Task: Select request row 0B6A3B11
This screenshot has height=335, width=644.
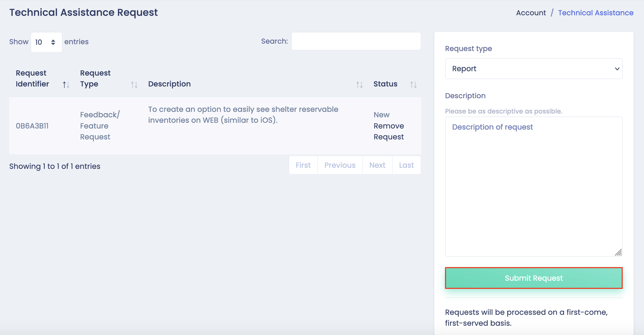Action: pos(32,126)
